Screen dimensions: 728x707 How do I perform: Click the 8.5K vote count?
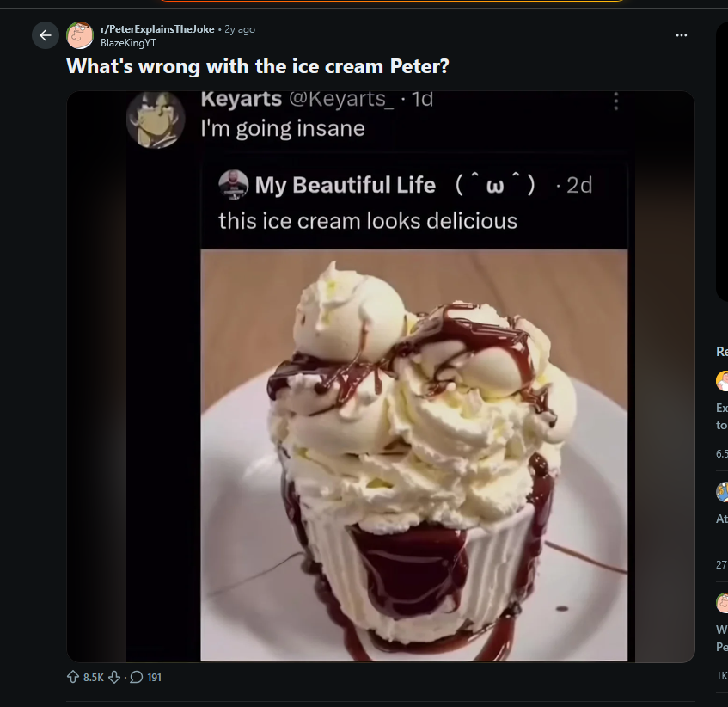[94, 677]
